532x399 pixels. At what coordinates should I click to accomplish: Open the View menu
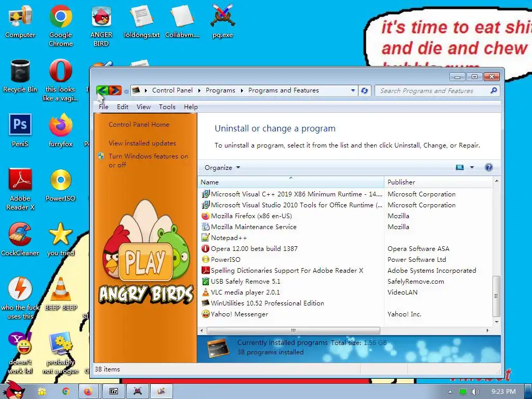pyautogui.click(x=143, y=107)
